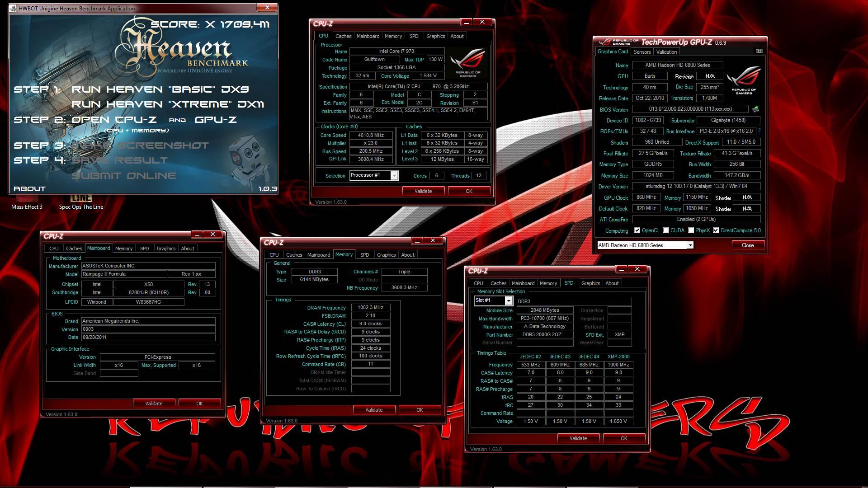The height and width of the screenshot is (488, 868).
Task: Click Part Number DDR3 2000G 2OZ
Action: click(545, 335)
